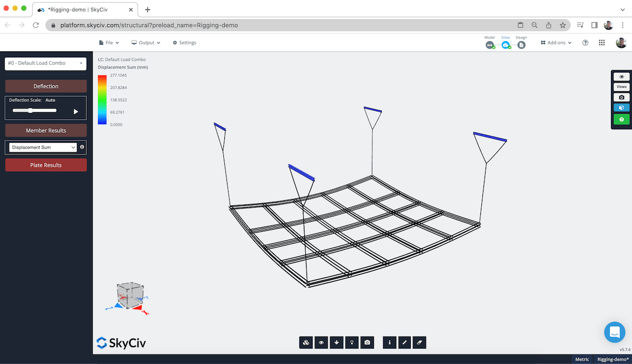Open the green help button on right panel
Viewport: 632px width, 364px height.
(x=621, y=119)
